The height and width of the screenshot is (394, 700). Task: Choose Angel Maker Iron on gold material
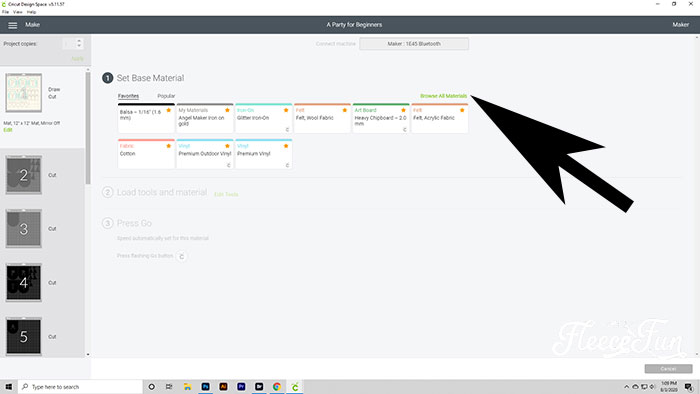coord(205,118)
